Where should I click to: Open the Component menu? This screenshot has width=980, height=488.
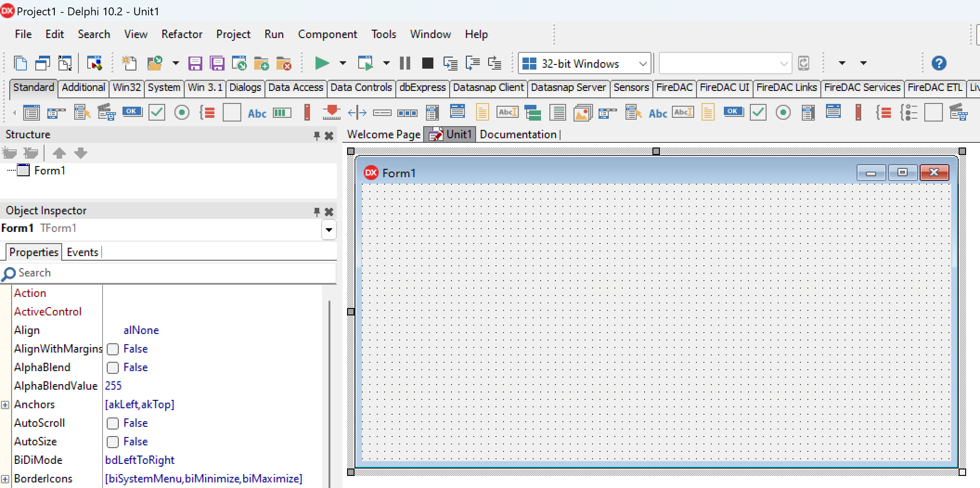coord(328,34)
